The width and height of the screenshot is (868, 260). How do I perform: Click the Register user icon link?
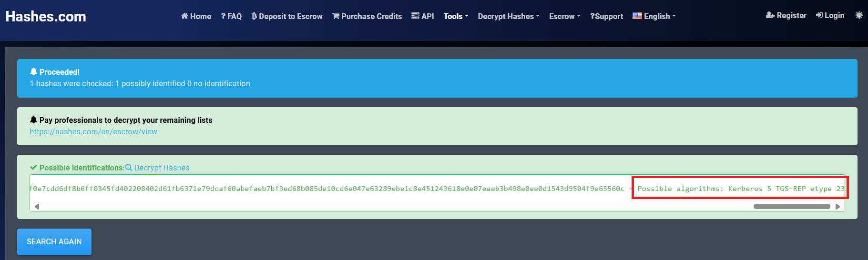pos(786,15)
